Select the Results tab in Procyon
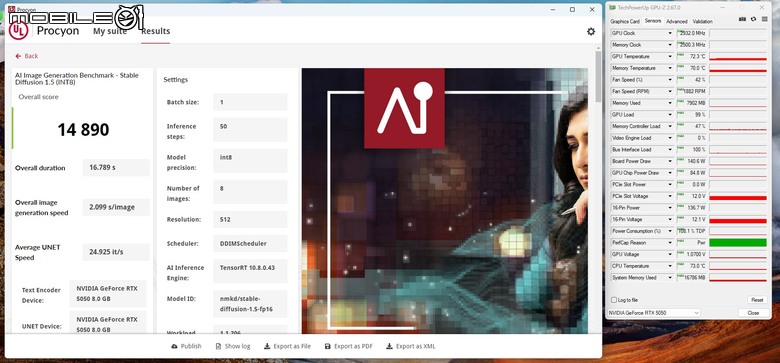780x363 pixels. point(156,31)
